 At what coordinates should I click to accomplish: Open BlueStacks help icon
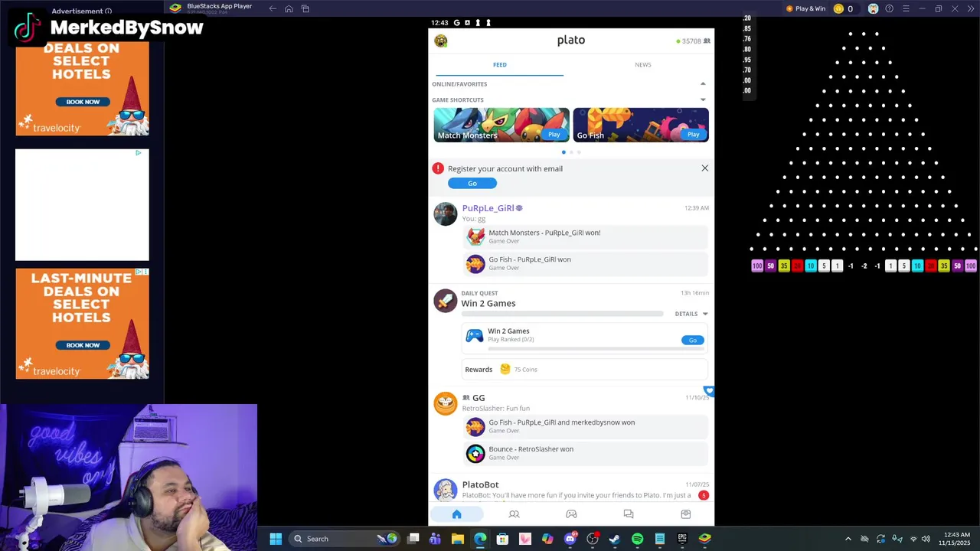[x=889, y=8]
